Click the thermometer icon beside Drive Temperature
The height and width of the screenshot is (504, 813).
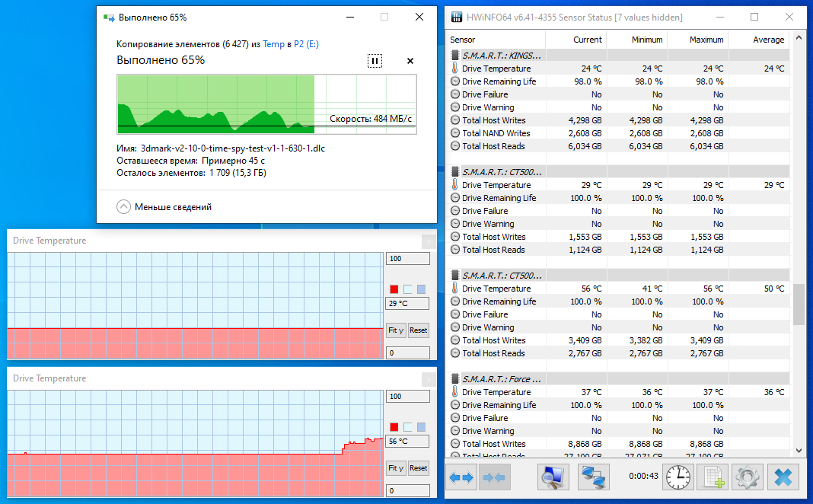click(x=455, y=68)
